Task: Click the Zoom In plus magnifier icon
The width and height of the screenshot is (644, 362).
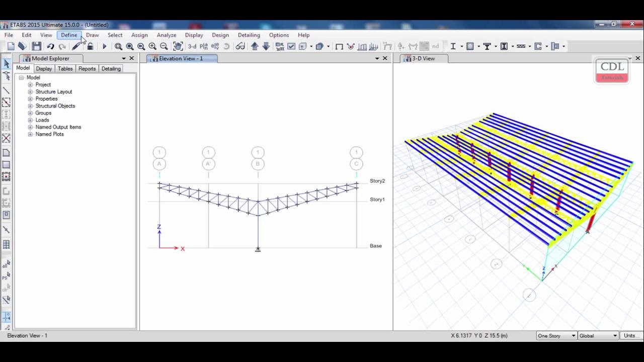Action: pos(152,46)
